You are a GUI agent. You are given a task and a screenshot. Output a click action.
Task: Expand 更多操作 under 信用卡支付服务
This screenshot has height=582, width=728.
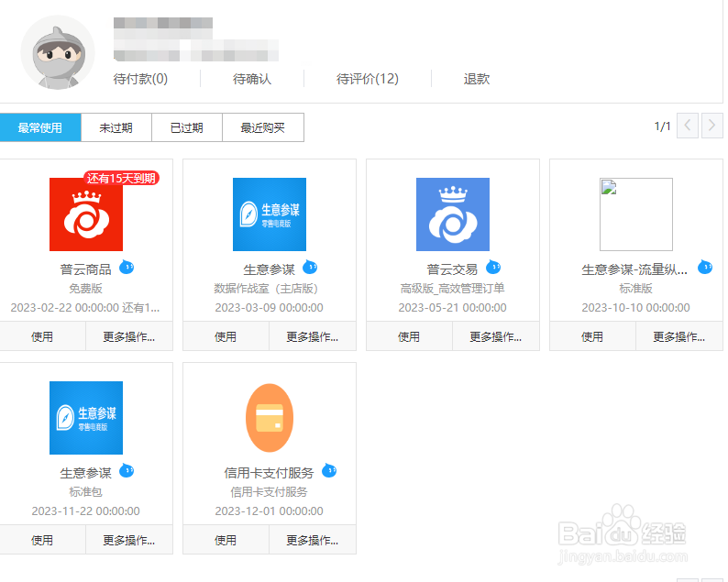(313, 540)
